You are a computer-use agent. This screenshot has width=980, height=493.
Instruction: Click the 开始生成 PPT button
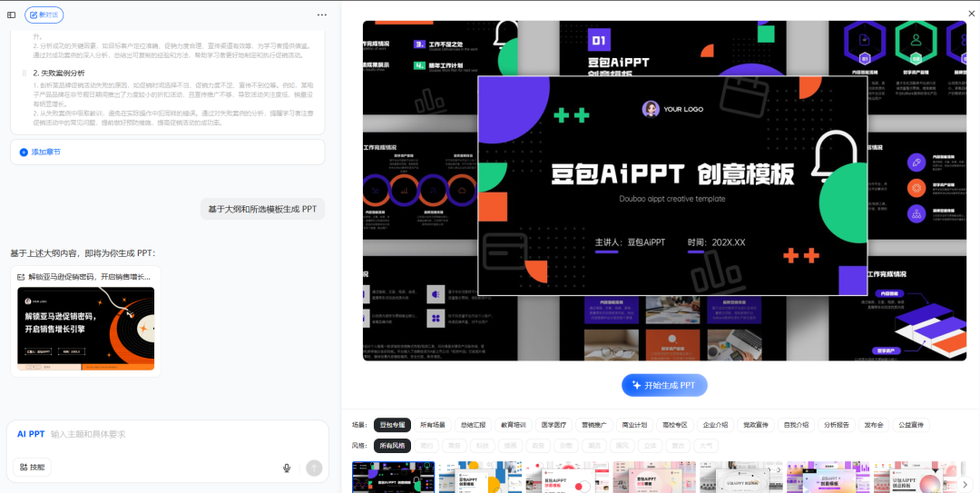click(x=664, y=385)
